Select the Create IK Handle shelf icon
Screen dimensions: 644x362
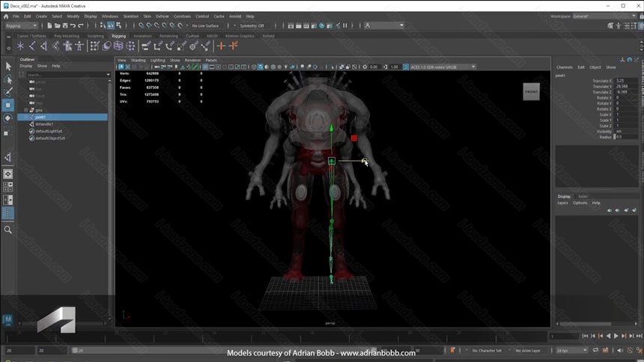click(43, 46)
